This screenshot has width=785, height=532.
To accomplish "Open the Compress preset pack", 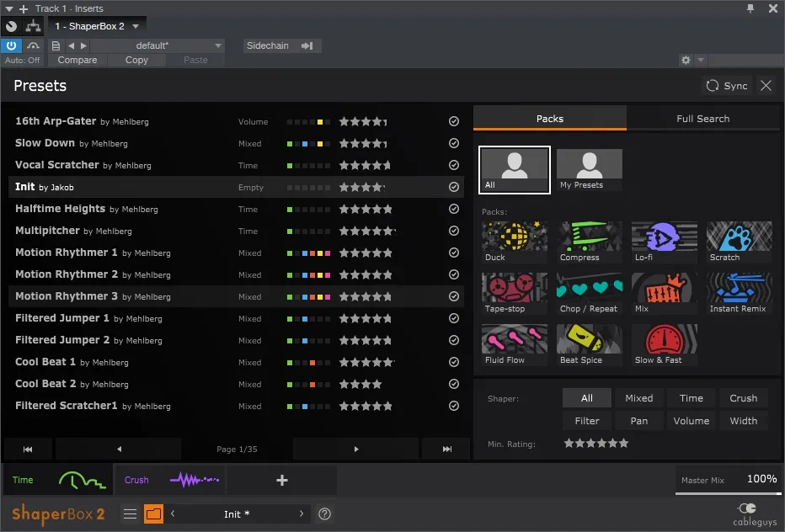I will pyautogui.click(x=590, y=242).
